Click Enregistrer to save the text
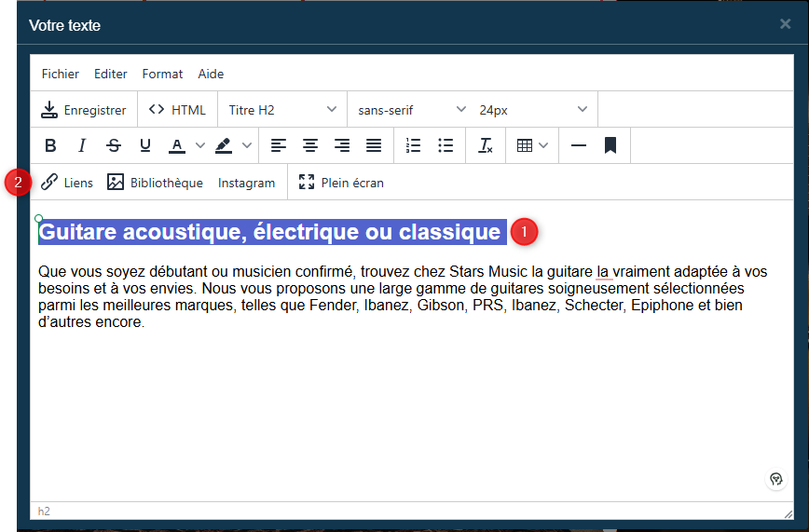 tap(84, 110)
